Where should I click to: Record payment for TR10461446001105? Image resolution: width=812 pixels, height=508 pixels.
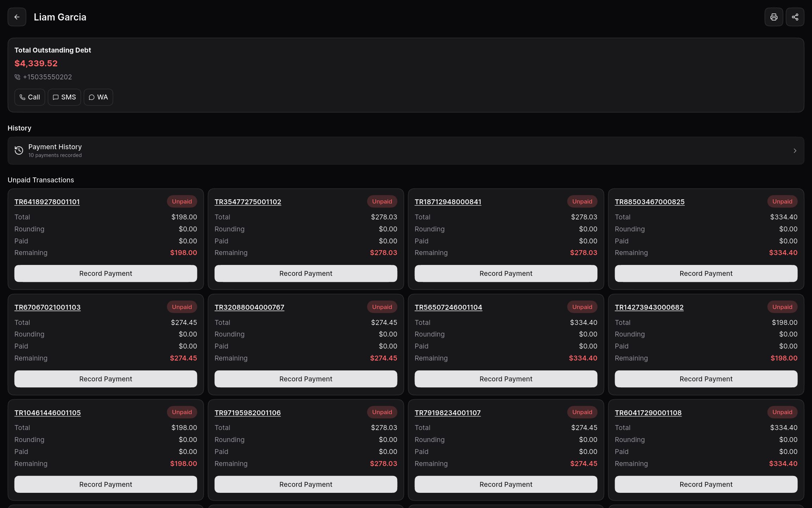pyautogui.click(x=106, y=484)
